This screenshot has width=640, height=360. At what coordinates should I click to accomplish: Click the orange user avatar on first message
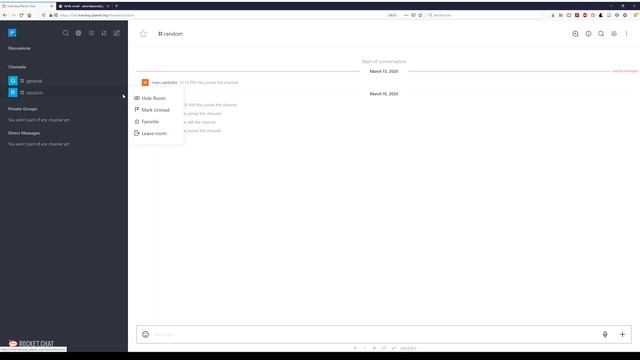click(145, 82)
